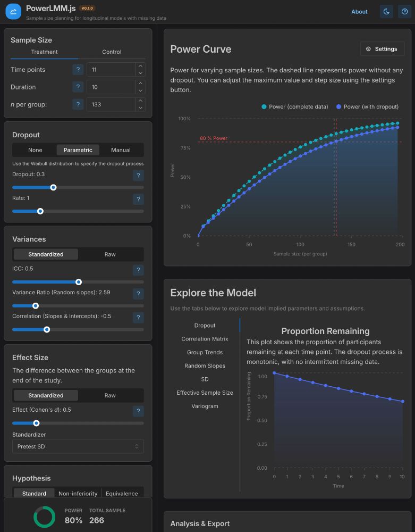Screen dimensions: 415x532
Task: Open help via the header question mark icon
Action: tap(404, 12)
